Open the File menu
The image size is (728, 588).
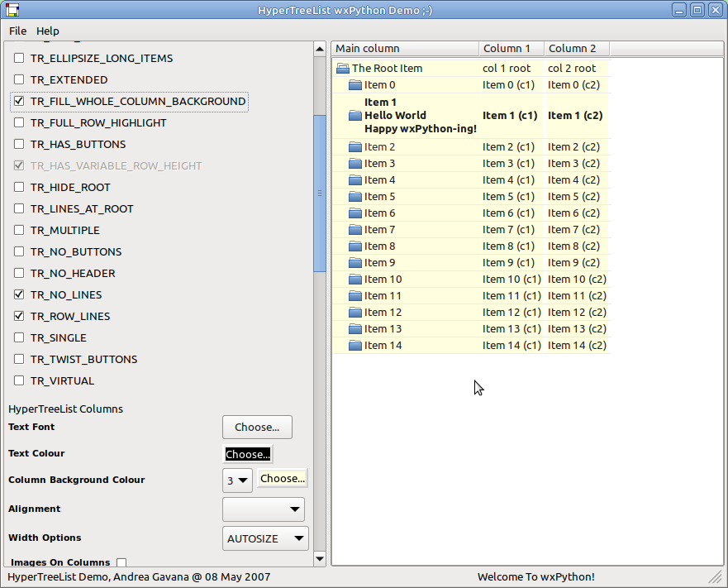(17, 31)
